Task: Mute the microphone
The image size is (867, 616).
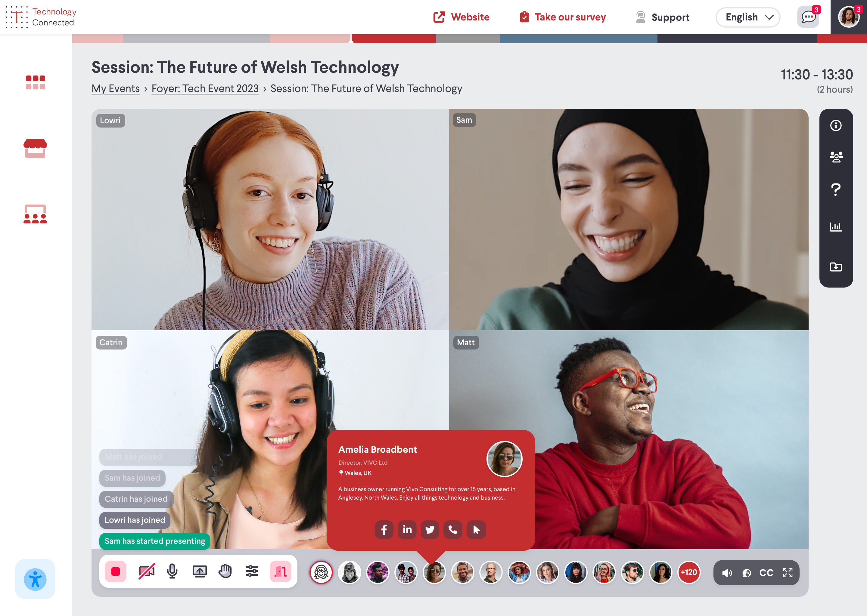Action: (x=172, y=571)
